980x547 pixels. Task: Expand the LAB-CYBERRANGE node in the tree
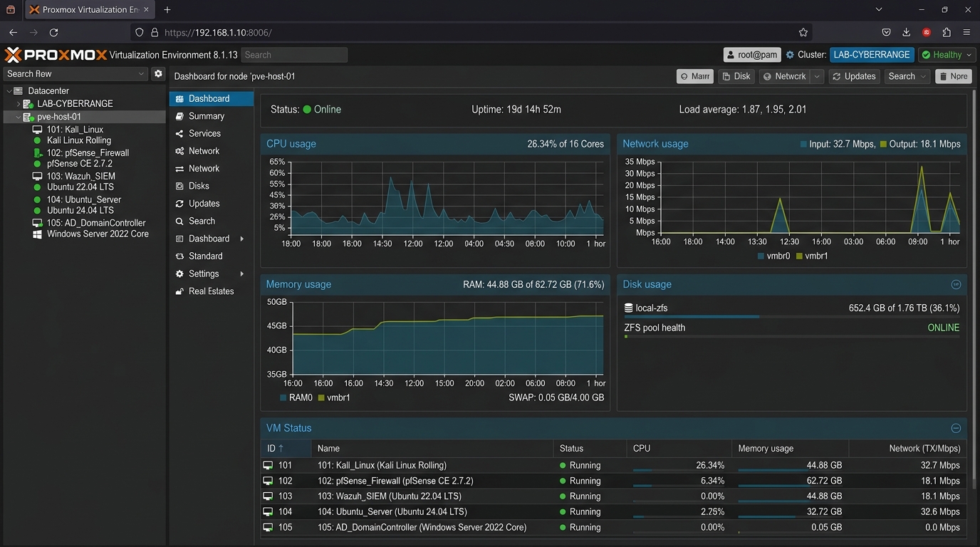(x=19, y=104)
